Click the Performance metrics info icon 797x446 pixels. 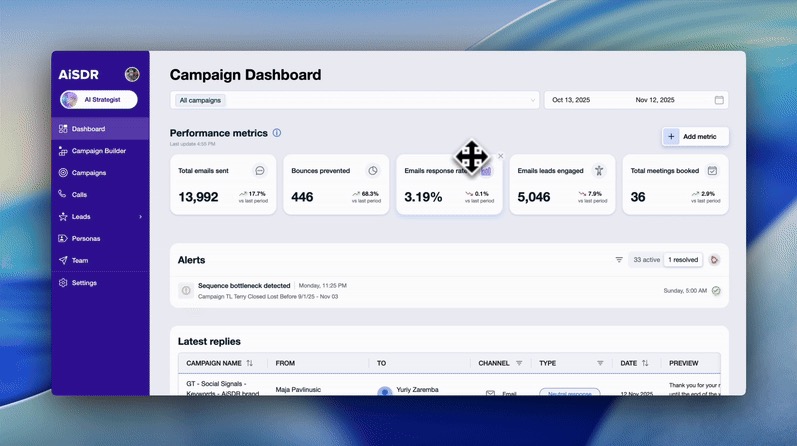(277, 133)
